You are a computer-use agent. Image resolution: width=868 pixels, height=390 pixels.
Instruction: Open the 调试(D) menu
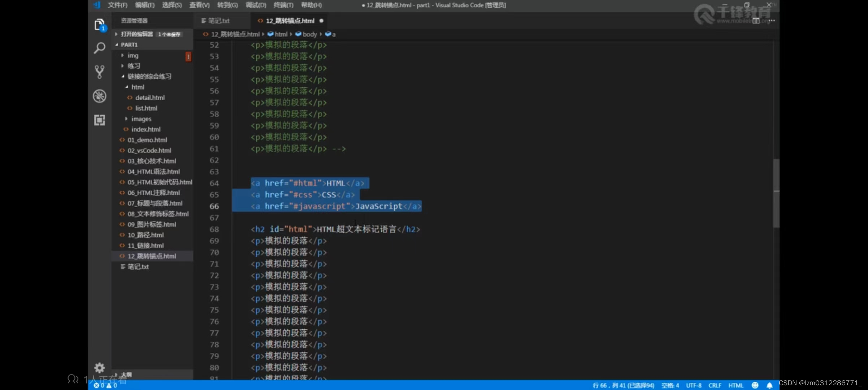pos(256,5)
